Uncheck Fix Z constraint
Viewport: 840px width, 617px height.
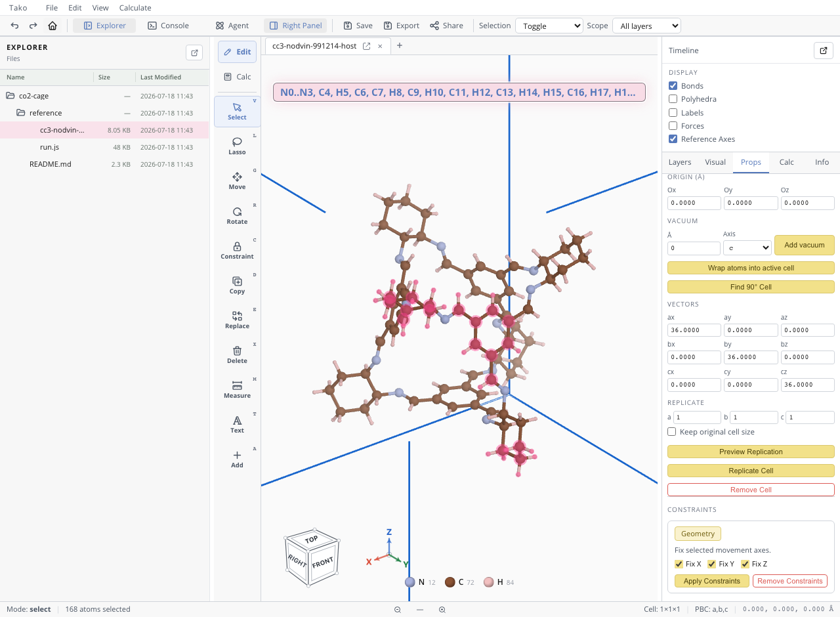pyautogui.click(x=745, y=564)
